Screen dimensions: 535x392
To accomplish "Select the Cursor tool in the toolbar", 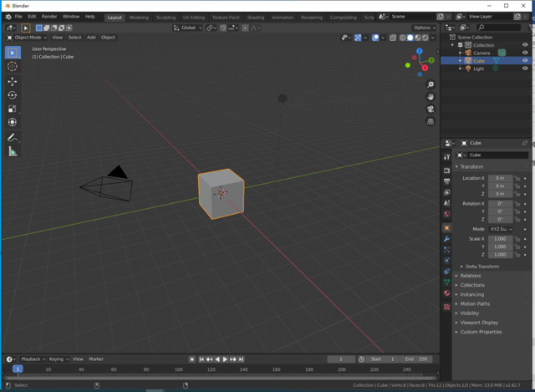I will point(13,67).
